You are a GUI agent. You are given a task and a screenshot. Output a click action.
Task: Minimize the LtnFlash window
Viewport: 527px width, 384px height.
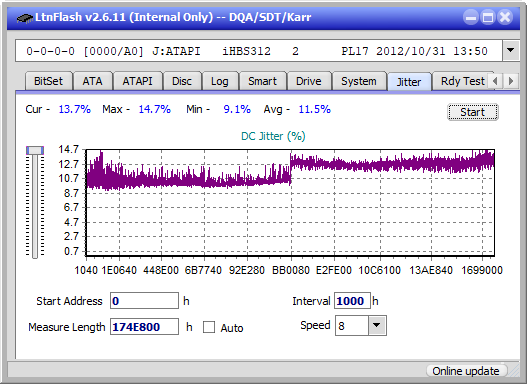(x=471, y=17)
